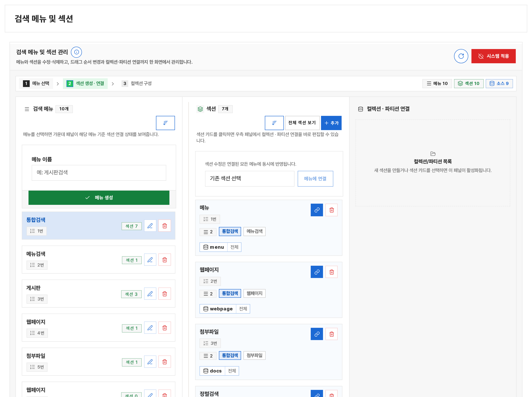Click the blue 추가 button
Viewport: 532px width, 397px height.
tap(331, 123)
